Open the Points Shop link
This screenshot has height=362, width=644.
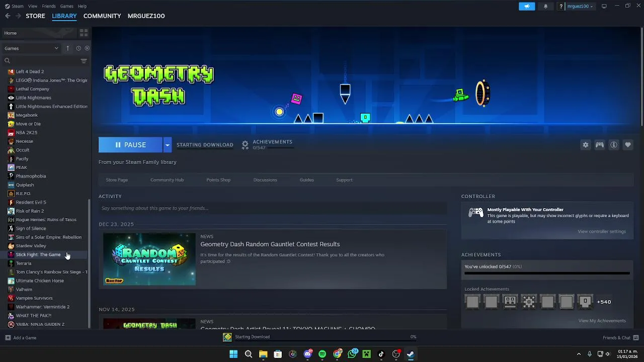(x=218, y=179)
